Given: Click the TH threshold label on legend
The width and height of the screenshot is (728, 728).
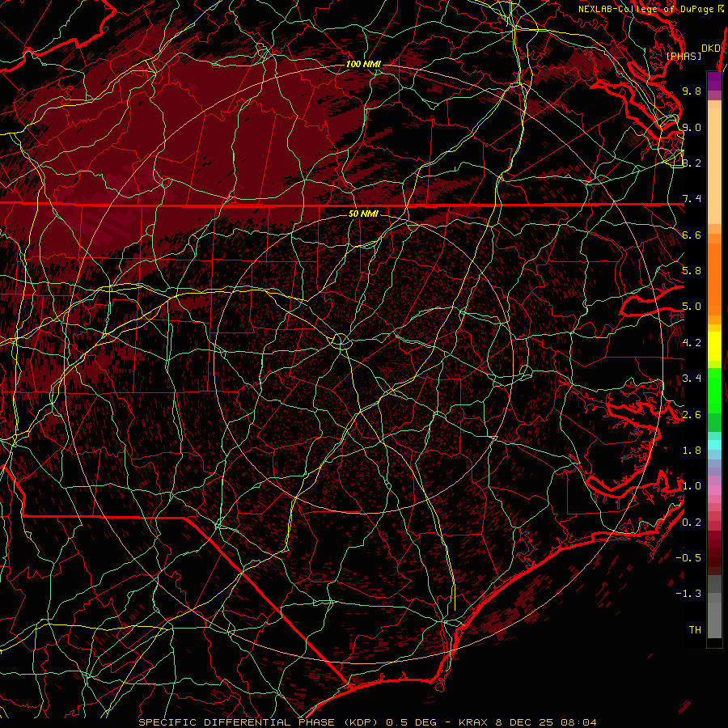Looking at the screenshot, I should click(x=695, y=630).
